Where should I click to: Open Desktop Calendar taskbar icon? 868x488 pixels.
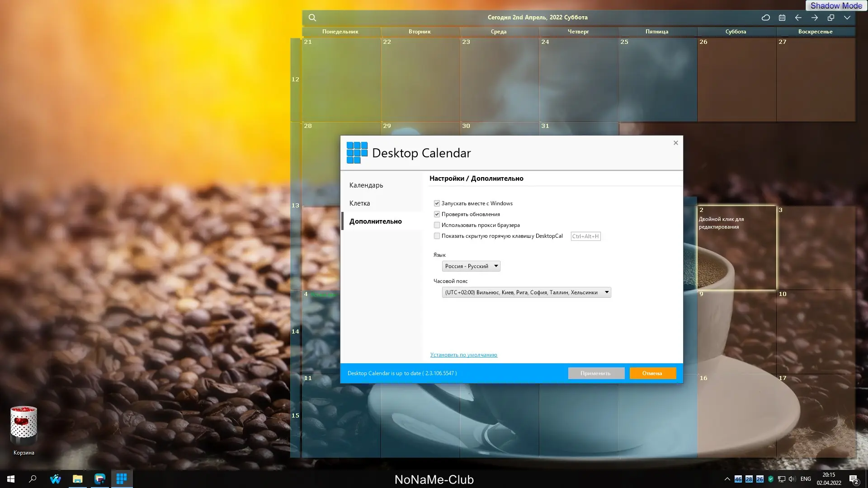[121, 479]
